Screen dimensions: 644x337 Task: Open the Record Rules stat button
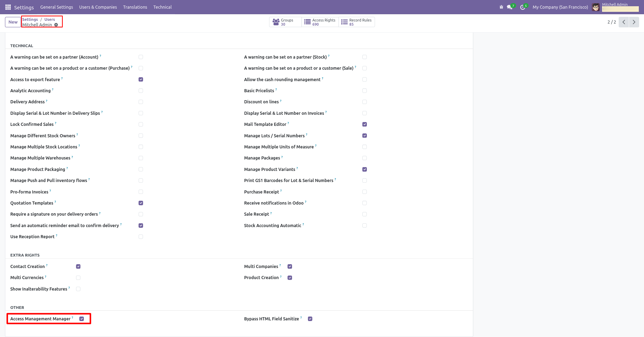pos(357,22)
